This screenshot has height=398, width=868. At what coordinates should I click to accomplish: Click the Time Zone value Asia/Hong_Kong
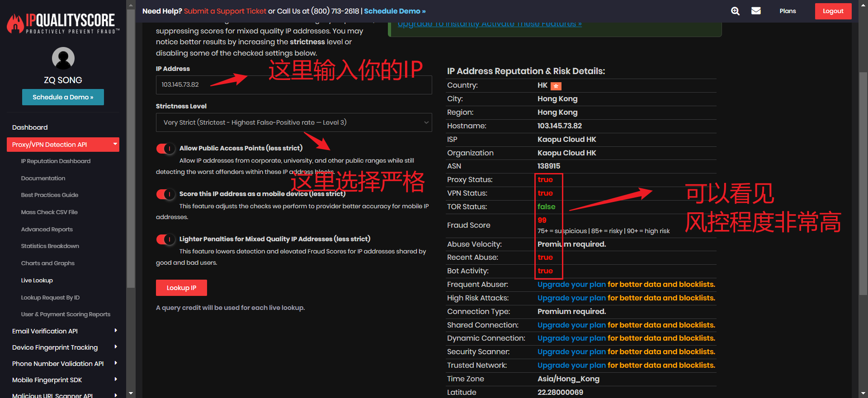[568, 379]
